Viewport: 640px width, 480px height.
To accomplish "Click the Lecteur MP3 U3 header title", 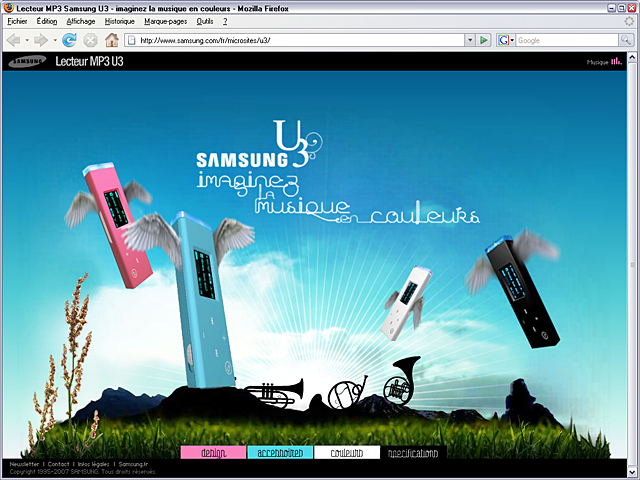I will click(89, 61).
